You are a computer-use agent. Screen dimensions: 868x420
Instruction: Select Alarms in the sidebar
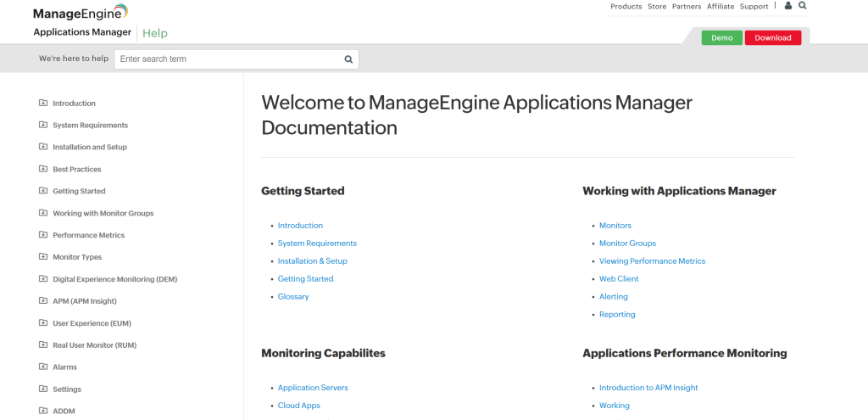[x=64, y=367]
